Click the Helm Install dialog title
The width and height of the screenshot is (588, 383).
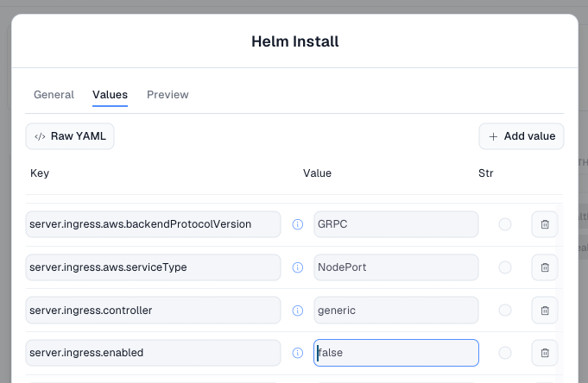[x=294, y=41]
